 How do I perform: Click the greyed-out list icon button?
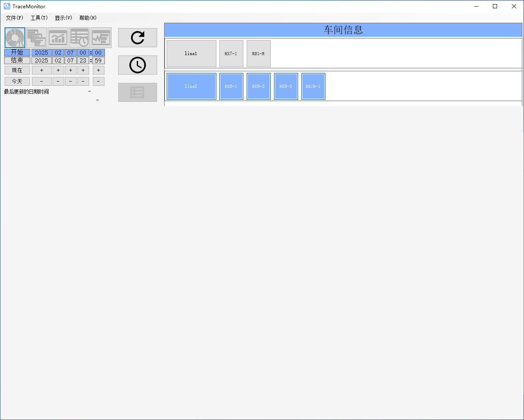138,92
